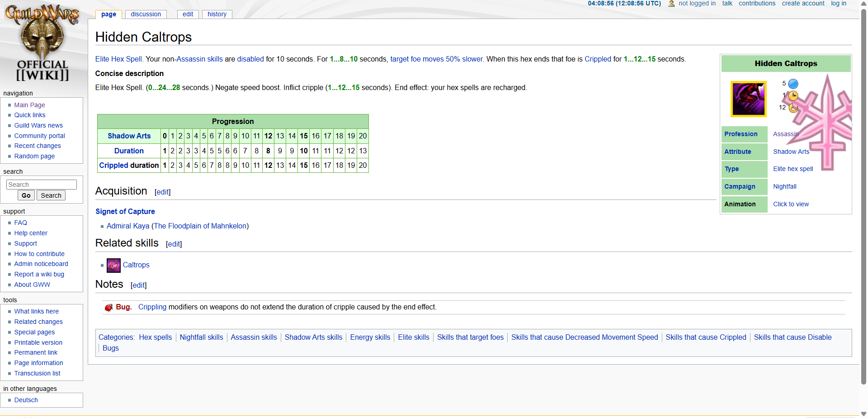Open the edit tab

[188, 14]
